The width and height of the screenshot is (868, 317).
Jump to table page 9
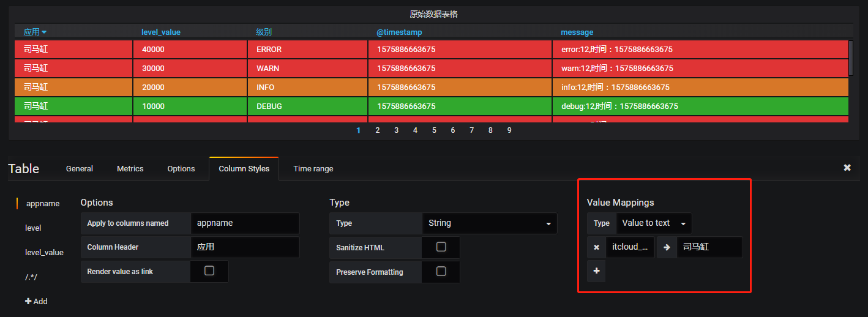[509, 130]
